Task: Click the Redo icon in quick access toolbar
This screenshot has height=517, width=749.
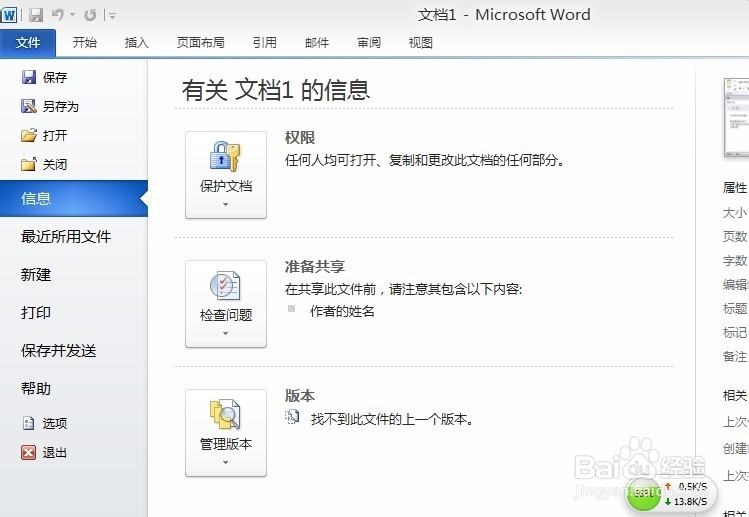Action: (x=90, y=15)
